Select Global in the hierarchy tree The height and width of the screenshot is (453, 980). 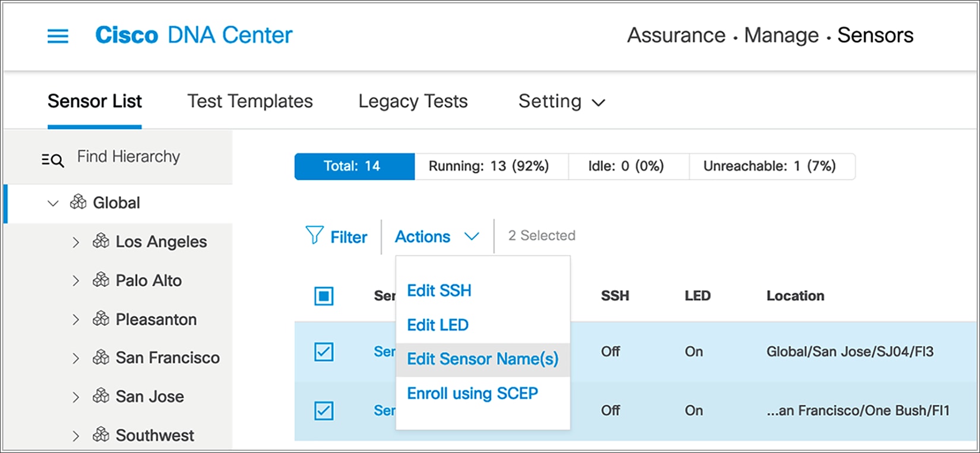click(x=116, y=203)
